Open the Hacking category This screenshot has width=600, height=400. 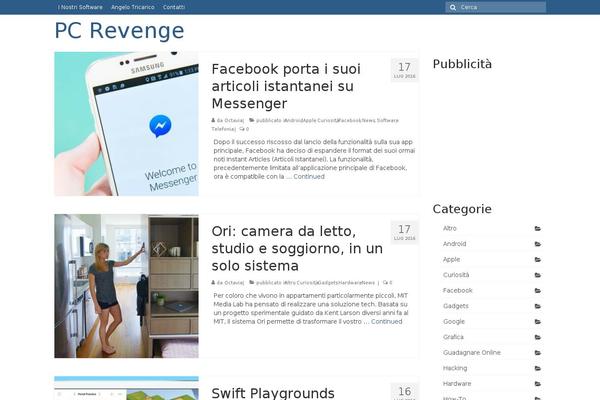click(x=455, y=368)
